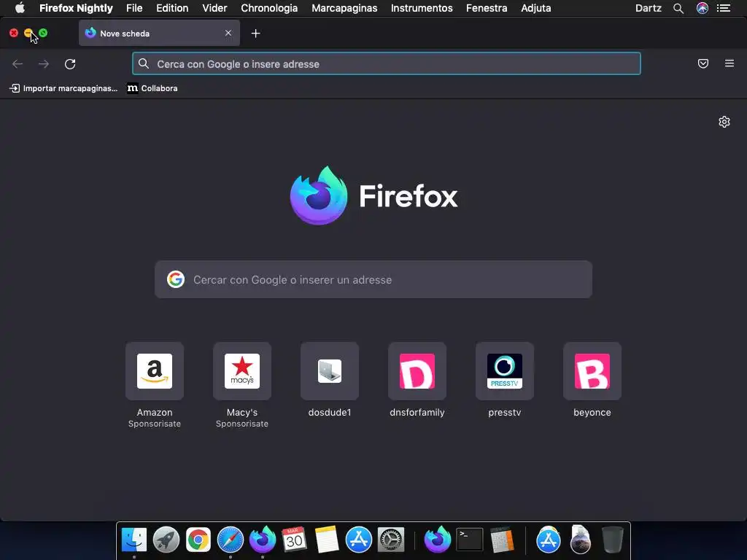The width and height of the screenshot is (747, 560).
Task: Open the Firefox Nightly application menu
Action: pyautogui.click(x=76, y=8)
